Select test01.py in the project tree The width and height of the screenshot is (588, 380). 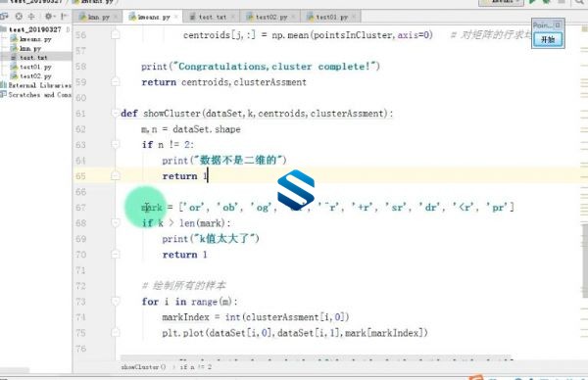click(x=35, y=67)
